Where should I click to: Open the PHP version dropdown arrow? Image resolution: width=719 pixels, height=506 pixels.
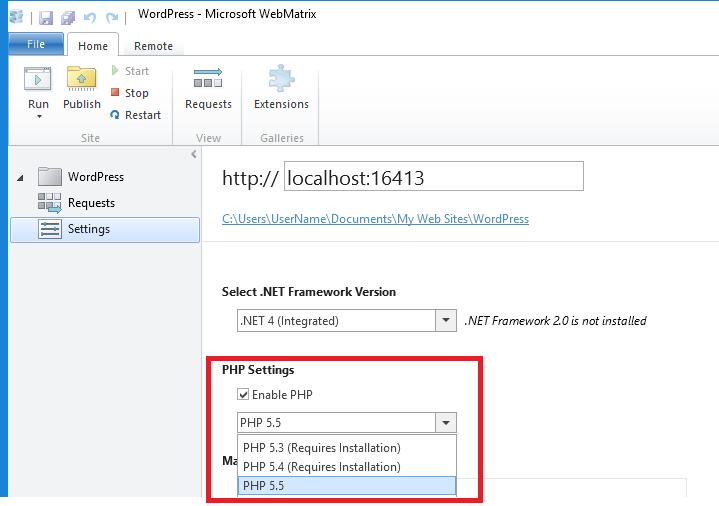point(446,423)
